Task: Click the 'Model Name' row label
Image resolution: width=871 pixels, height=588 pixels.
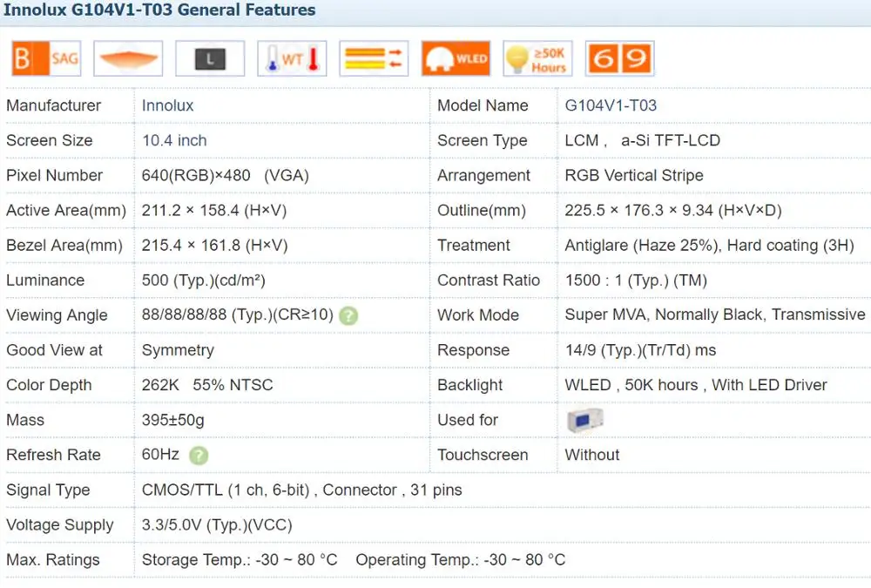Action: pyautogui.click(x=483, y=105)
